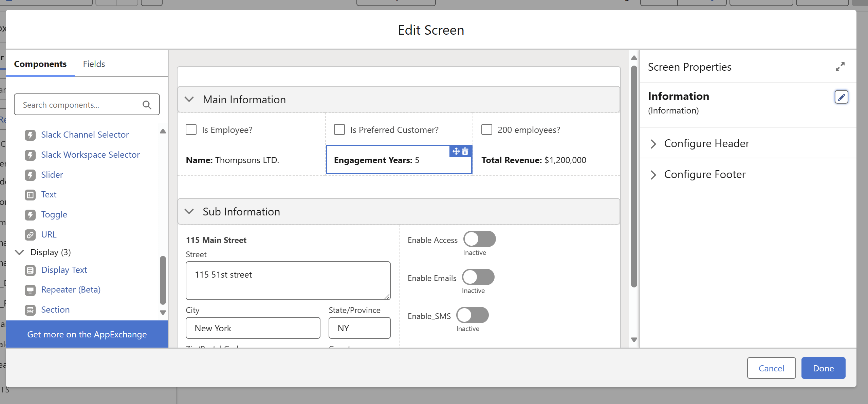Collapse the Sub Information section
Viewport: 868px width, 404px height.
coord(189,211)
